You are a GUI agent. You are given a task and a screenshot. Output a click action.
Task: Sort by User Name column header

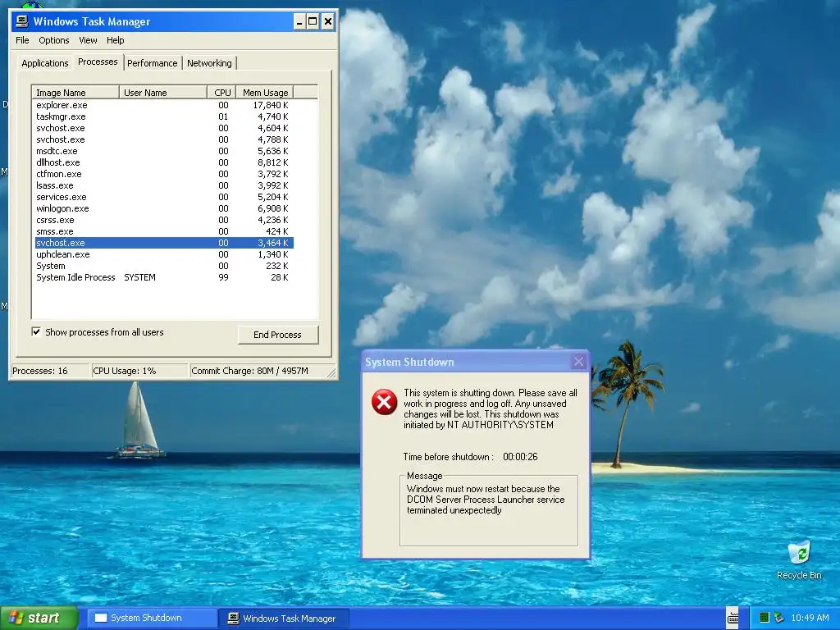click(x=163, y=93)
